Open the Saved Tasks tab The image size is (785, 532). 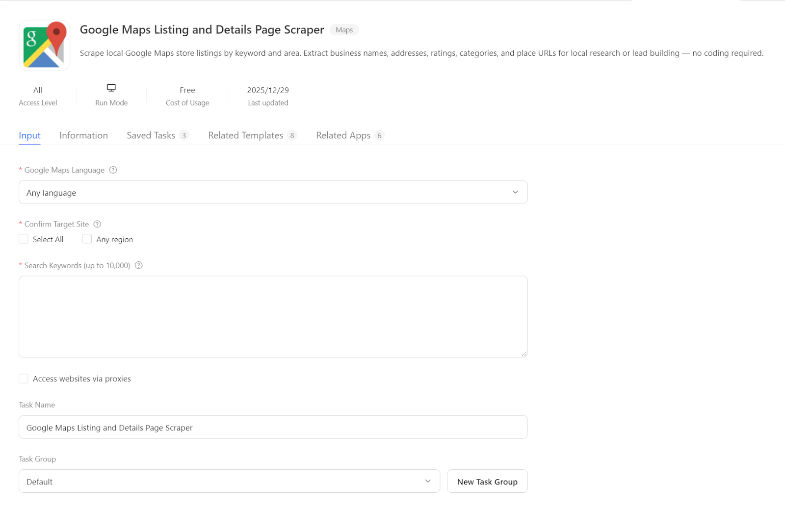(151, 135)
